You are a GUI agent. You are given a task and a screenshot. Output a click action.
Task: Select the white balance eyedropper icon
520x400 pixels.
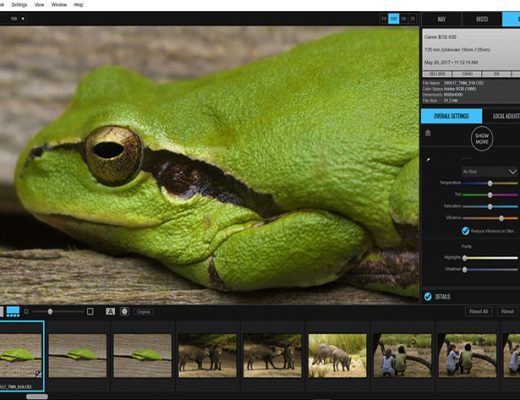coord(428,160)
